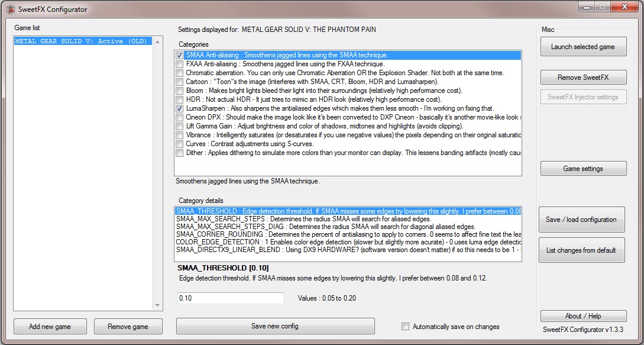Open Game settings button
The width and height of the screenshot is (644, 345).
click(583, 169)
